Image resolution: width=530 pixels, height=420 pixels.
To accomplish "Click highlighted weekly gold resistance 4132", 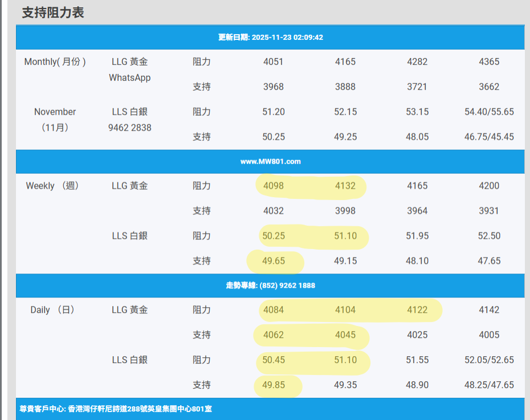I will (x=345, y=186).
